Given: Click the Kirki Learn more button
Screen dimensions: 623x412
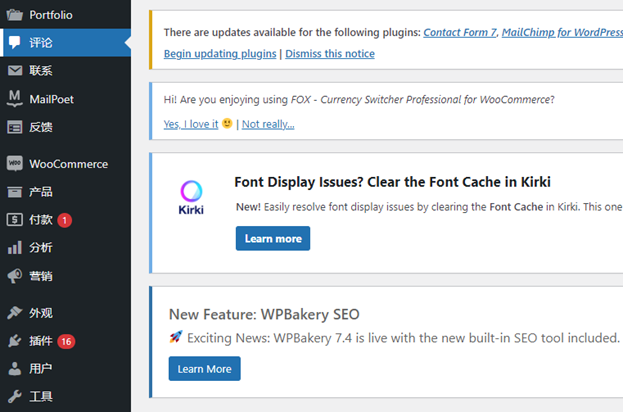Looking at the screenshot, I should pos(273,238).
